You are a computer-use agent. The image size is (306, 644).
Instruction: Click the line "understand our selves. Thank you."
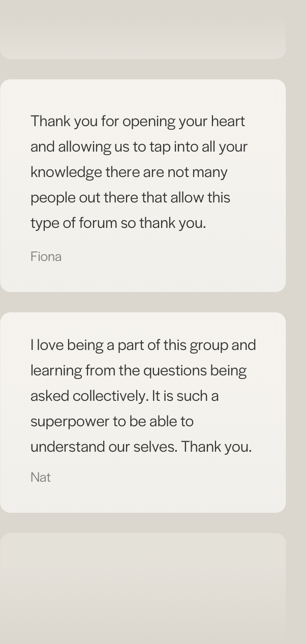(141, 447)
